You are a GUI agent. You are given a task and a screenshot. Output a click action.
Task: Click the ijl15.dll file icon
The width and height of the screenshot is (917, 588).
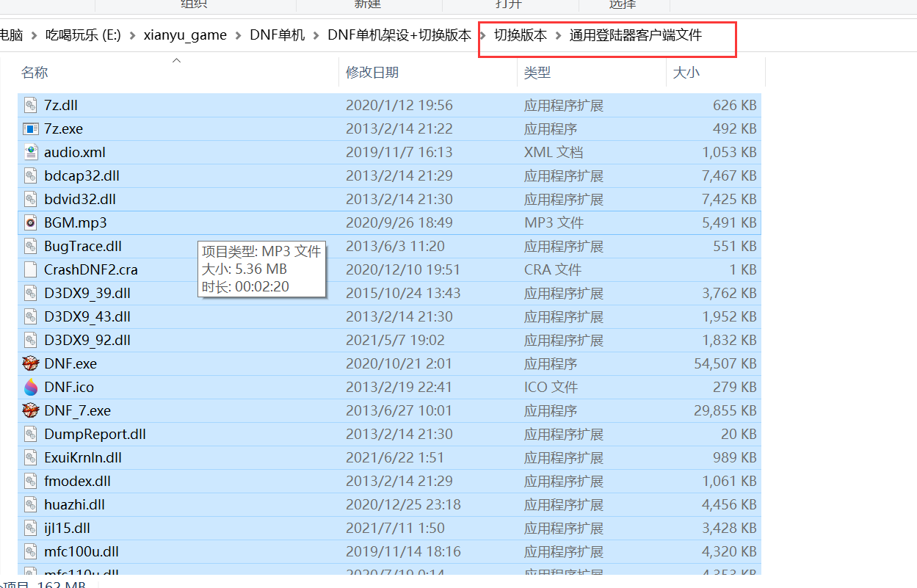30,528
